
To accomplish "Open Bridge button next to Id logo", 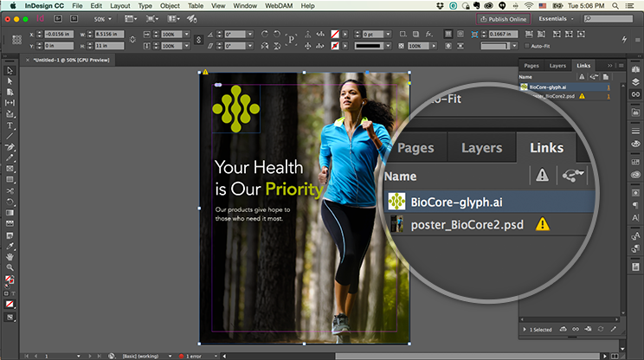I will coord(58,19).
